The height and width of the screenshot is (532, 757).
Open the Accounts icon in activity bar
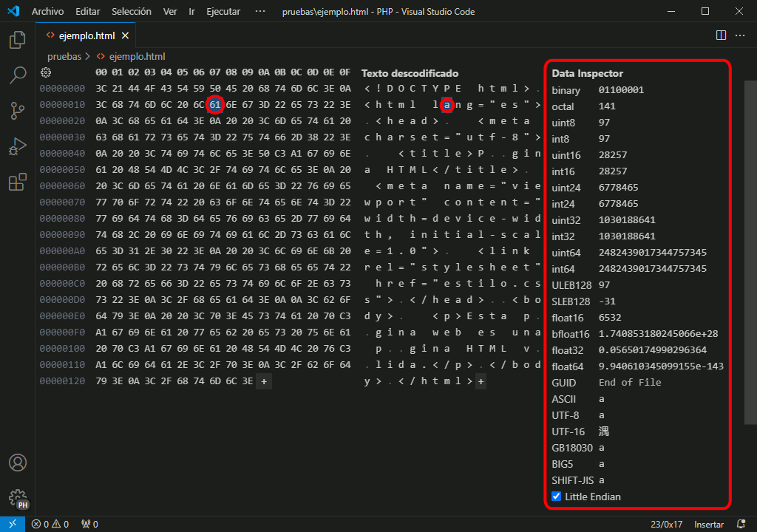(x=18, y=463)
